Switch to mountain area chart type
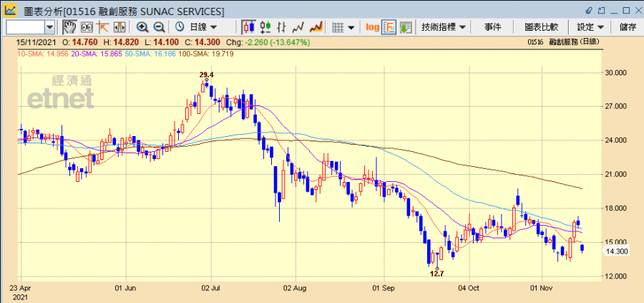 tap(316, 27)
